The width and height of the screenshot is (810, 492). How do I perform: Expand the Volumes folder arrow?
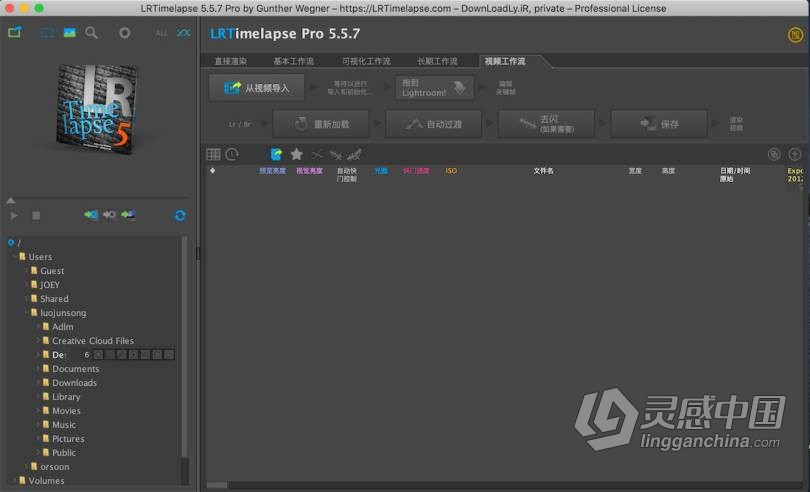(14, 480)
